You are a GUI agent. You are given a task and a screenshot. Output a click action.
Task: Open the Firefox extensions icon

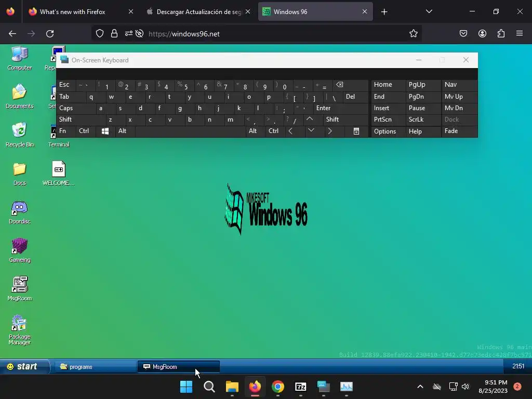point(501,34)
